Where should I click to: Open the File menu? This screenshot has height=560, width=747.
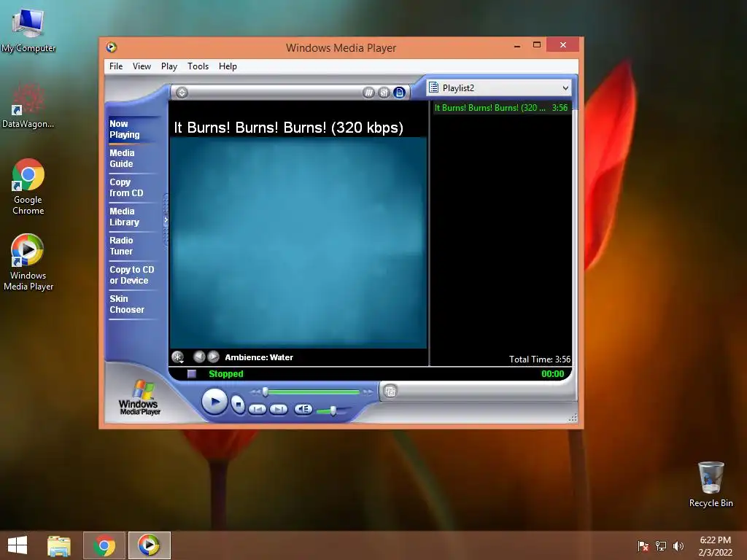[116, 66]
